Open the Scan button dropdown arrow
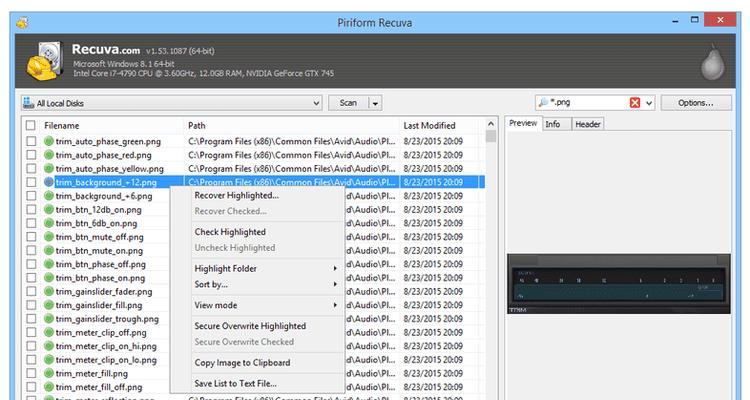Screen dimensions: 750x400 pyautogui.click(x=375, y=103)
